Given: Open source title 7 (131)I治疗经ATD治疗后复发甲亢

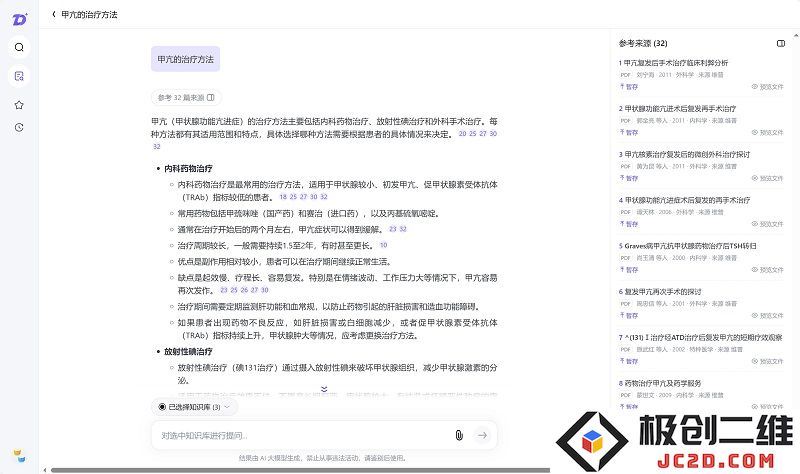Looking at the screenshot, I should tap(701, 337).
